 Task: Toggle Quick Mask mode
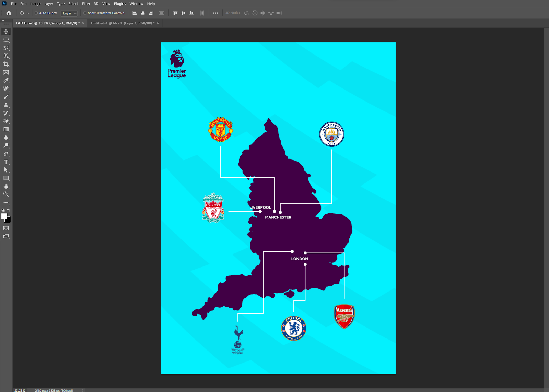(x=6, y=228)
